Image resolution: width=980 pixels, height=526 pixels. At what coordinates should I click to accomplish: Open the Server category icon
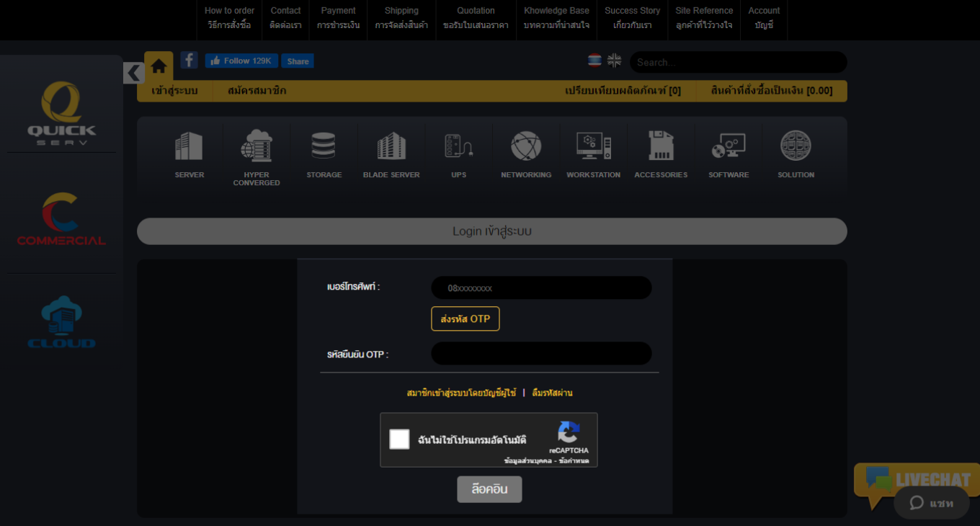(x=189, y=146)
